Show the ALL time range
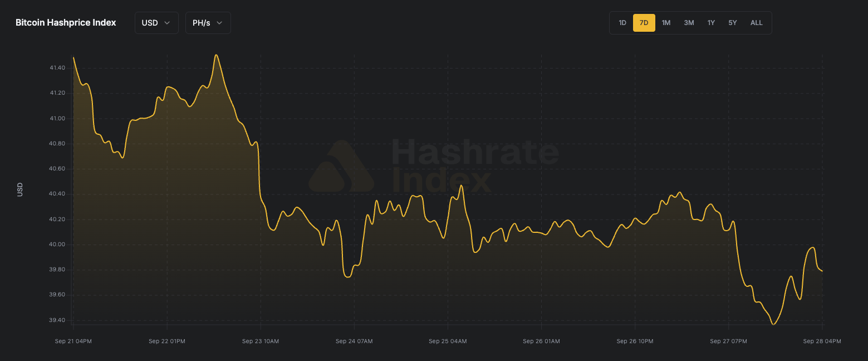The image size is (868, 361). (x=757, y=23)
